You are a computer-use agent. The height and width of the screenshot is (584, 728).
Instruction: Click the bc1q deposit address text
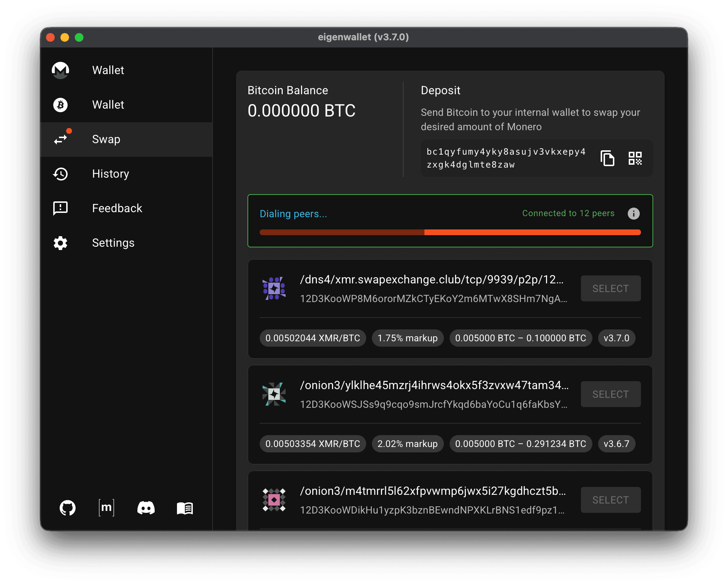(x=506, y=158)
